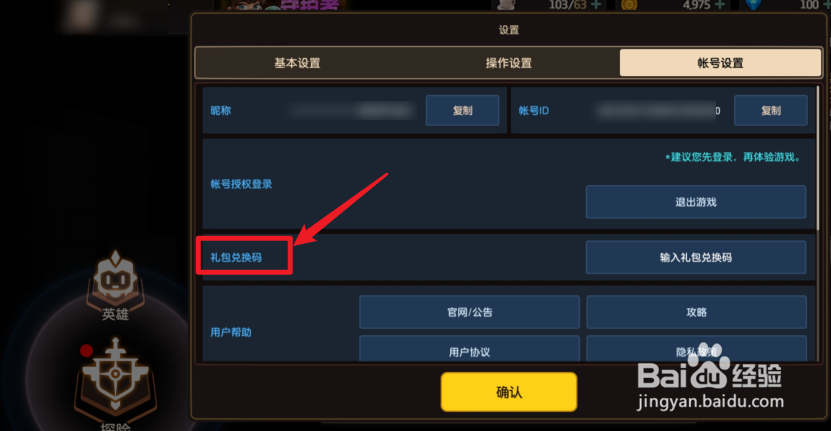Screen dimensions: 831x431
Task: Open the 攻略 guide button
Action: click(696, 312)
